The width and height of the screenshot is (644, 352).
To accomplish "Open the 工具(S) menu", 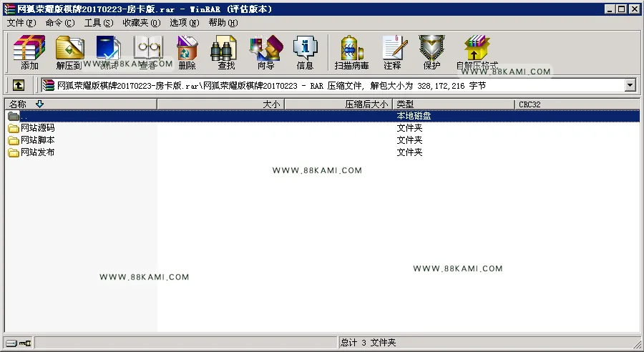I will 99,23.
